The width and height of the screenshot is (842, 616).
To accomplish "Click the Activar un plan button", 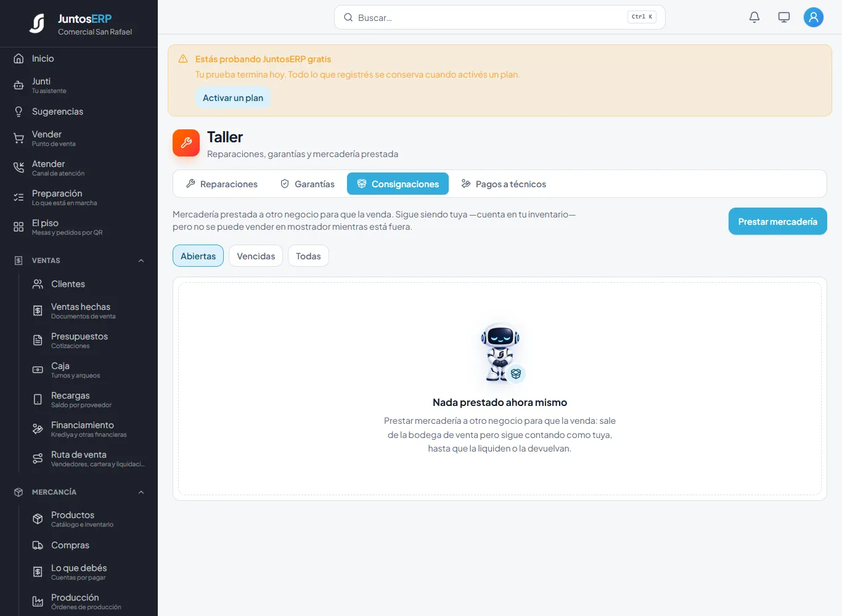I will 233,97.
